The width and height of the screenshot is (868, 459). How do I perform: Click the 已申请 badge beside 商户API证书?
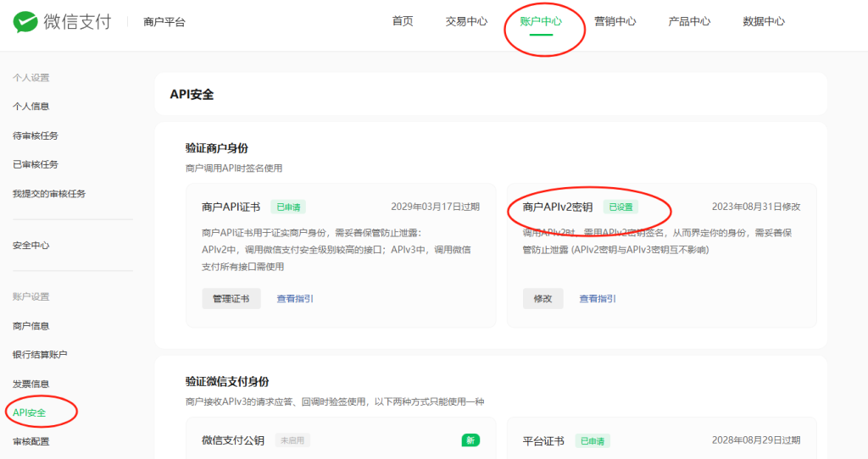pos(288,207)
